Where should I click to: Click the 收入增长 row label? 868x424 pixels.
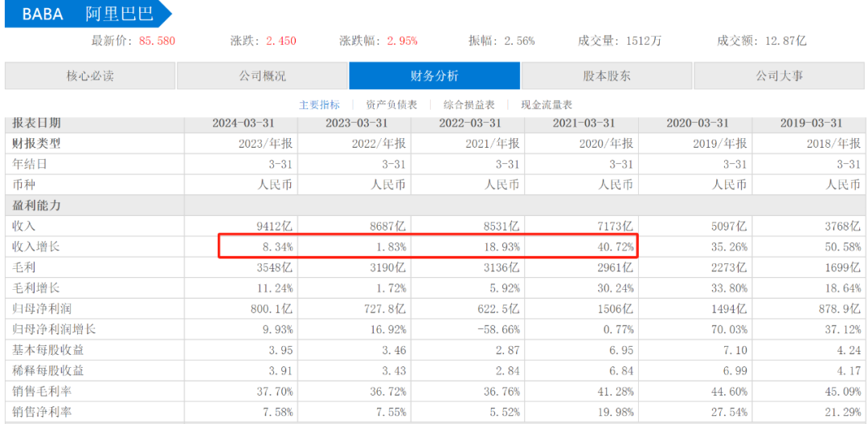pos(36,247)
